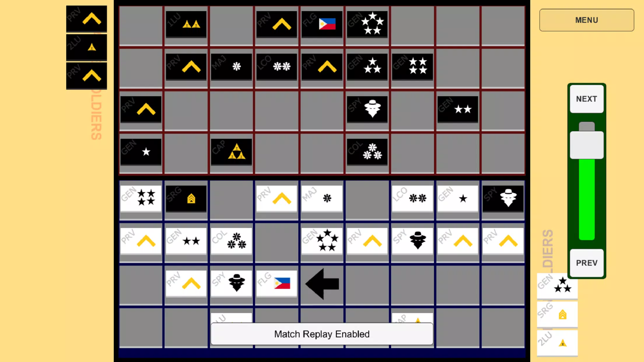Click the left arrow move indicator
The width and height of the screenshot is (644, 362).
tap(322, 283)
